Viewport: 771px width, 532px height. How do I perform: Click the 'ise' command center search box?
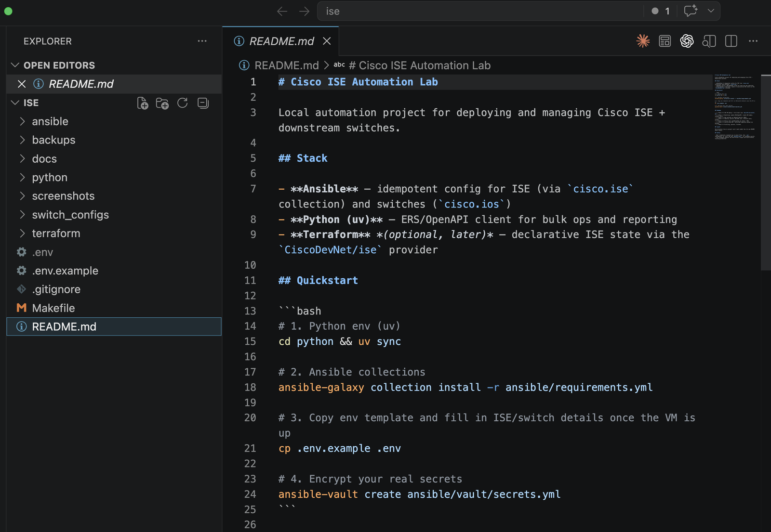[479, 11]
